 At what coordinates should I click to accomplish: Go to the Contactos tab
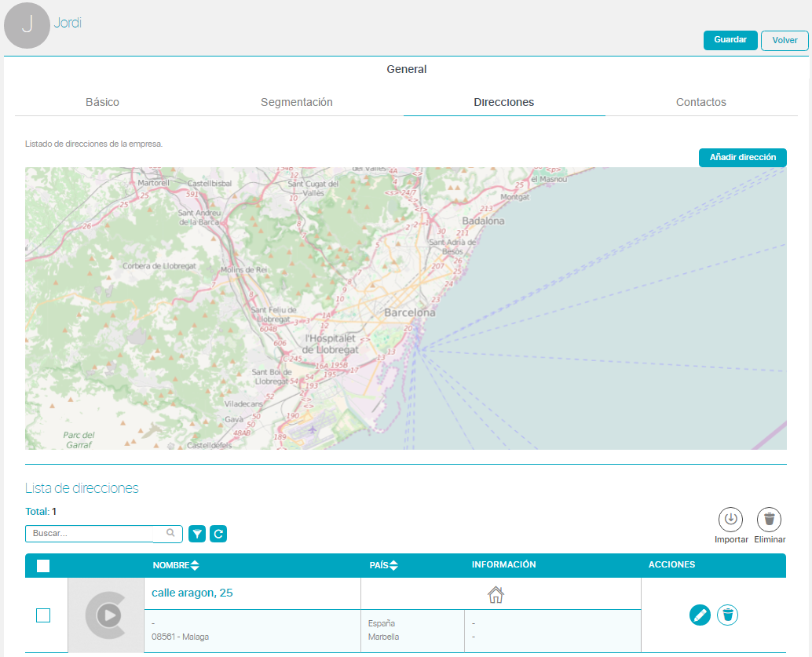700,102
